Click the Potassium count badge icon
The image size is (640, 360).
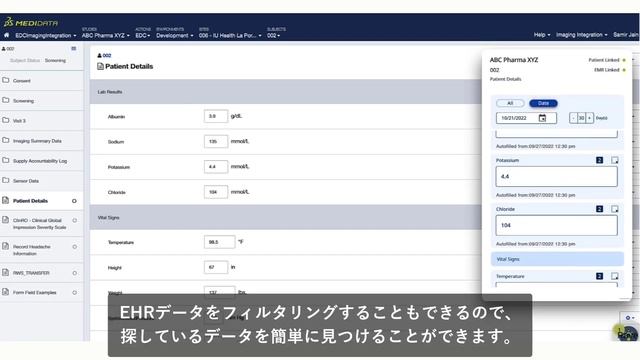coord(599,160)
